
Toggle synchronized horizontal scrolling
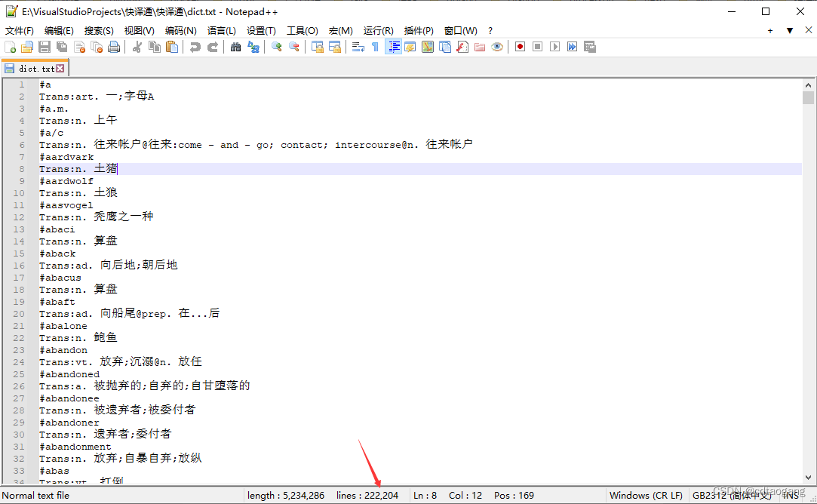(334, 47)
